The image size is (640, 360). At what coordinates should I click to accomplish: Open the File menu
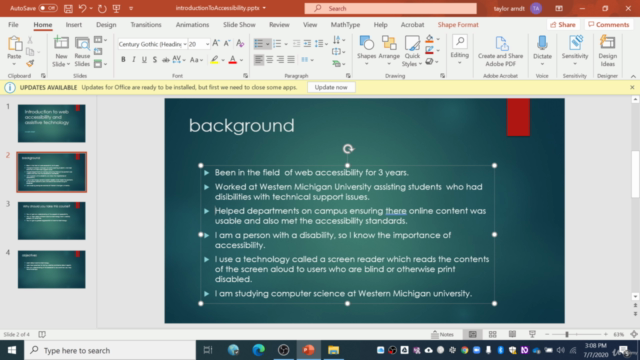[x=13, y=25]
